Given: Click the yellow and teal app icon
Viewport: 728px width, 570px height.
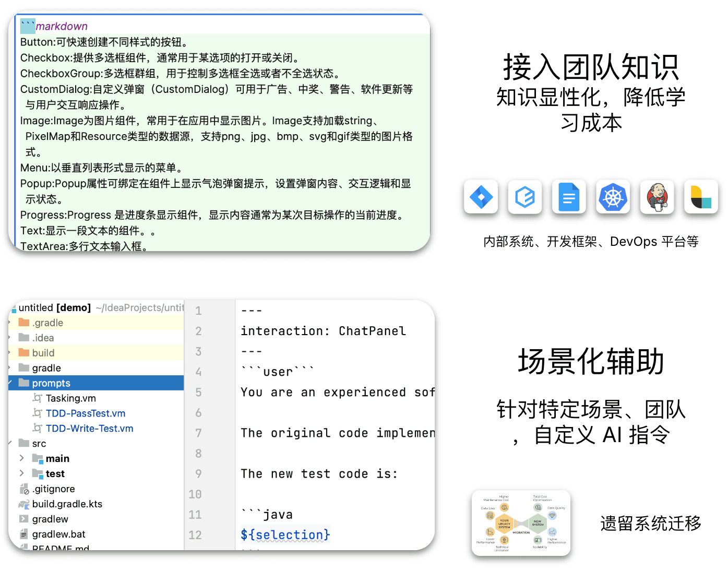Looking at the screenshot, I should pyautogui.click(x=701, y=197).
